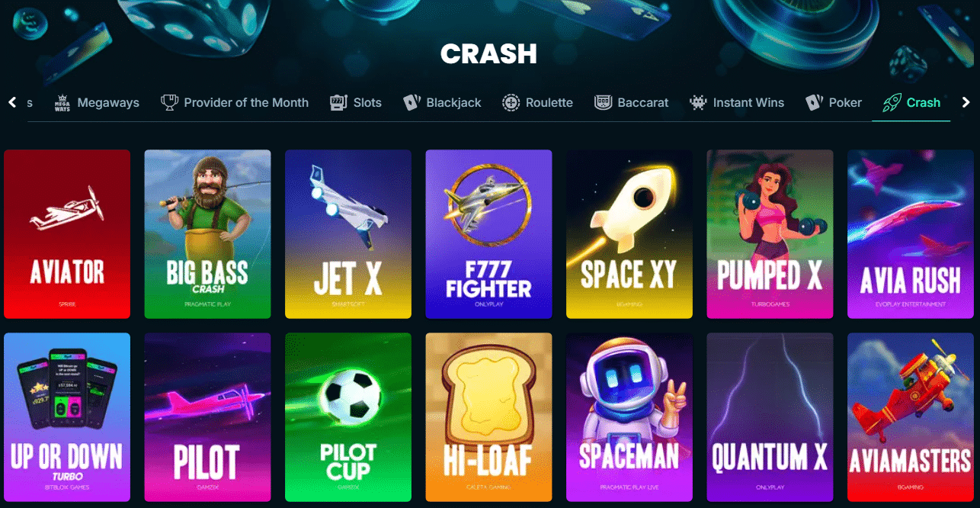Image resolution: width=980 pixels, height=508 pixels.
Task: Show previous categories with left arrow
Action: click(x=12, y=102)
